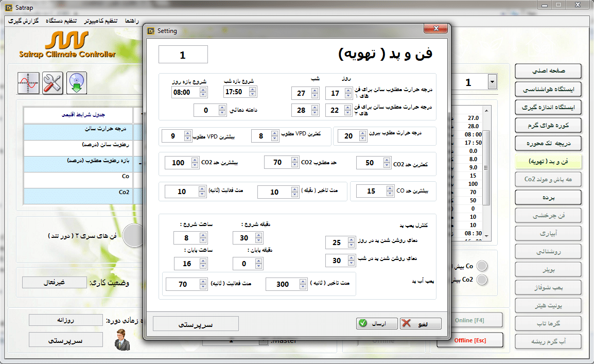Click the green checkmark ارسال send button

tap(377, 323)
